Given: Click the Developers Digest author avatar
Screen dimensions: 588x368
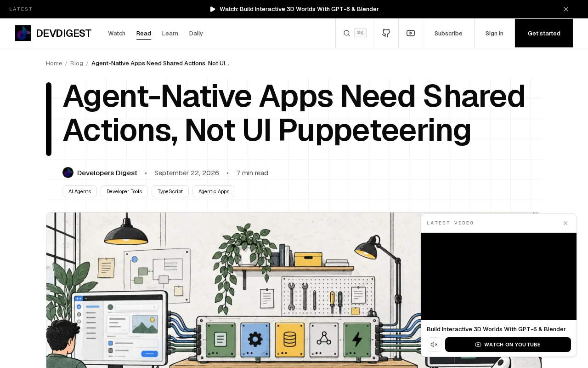Looking at the screenshot, I should tap(68, 172).
